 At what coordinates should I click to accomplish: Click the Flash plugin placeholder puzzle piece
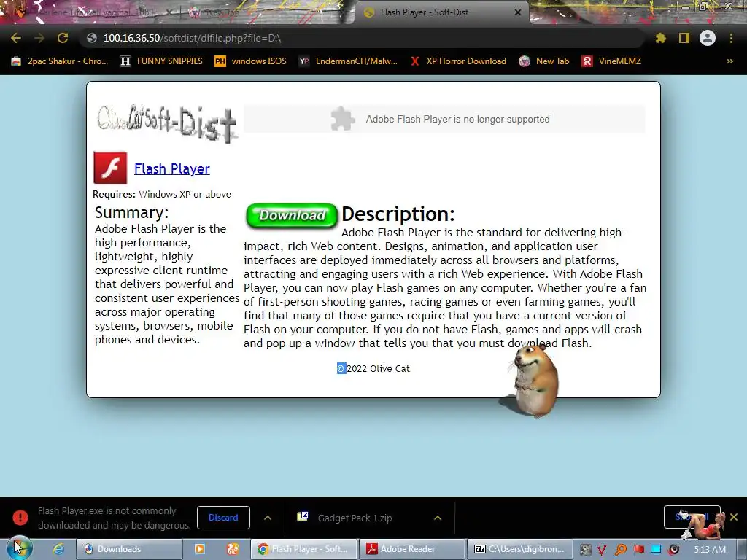coord(343,119)
